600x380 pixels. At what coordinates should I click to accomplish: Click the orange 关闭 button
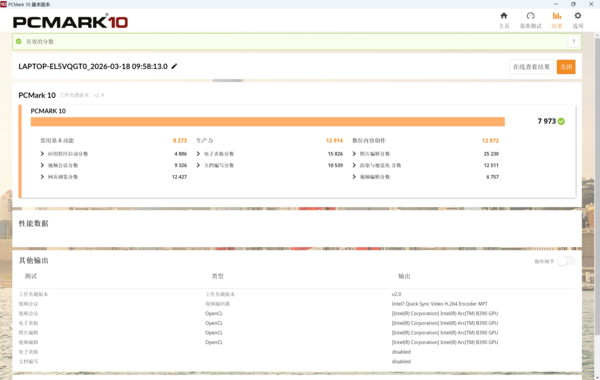pos(566,67)
